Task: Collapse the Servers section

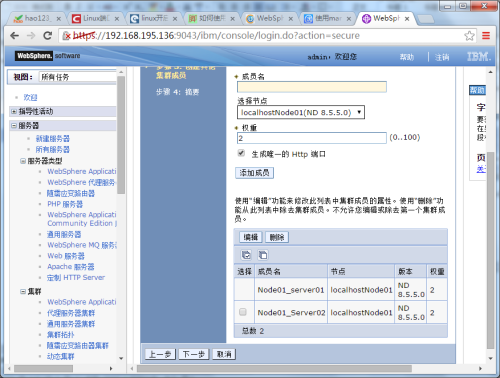Action: [x=14, y=125]
